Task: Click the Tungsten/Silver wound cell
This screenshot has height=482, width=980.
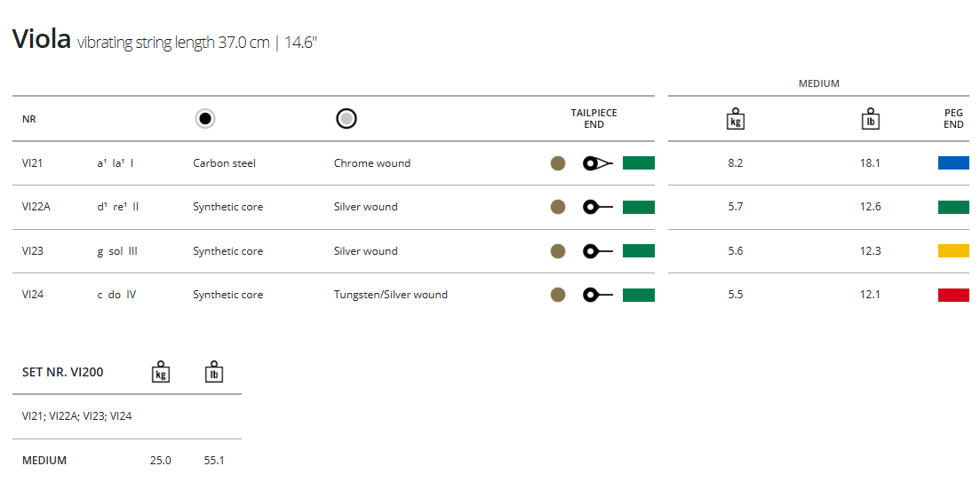Action: coord(390,295)
